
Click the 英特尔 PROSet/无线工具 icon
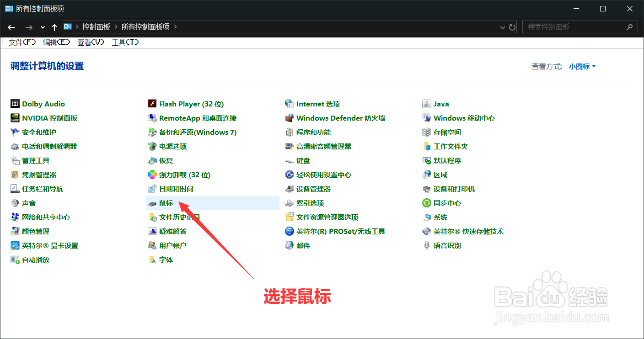point(289,231)
